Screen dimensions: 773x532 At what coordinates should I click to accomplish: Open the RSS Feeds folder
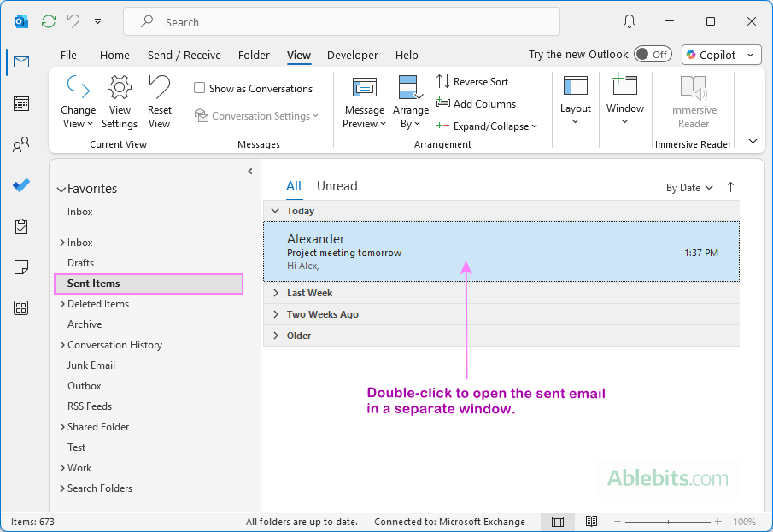[90, 406]
